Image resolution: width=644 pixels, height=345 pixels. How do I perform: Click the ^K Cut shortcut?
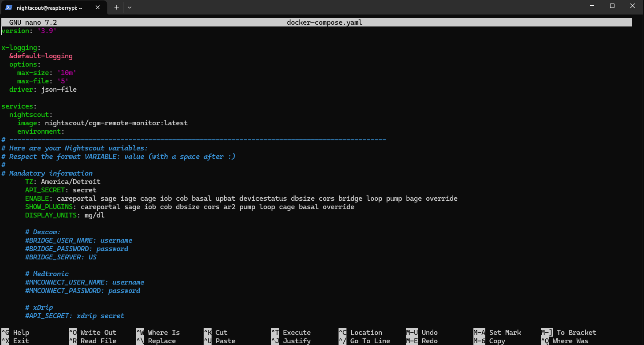pos(216,333)
